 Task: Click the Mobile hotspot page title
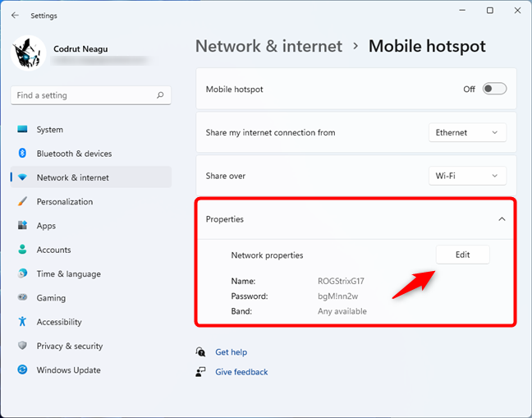point(427,46)
